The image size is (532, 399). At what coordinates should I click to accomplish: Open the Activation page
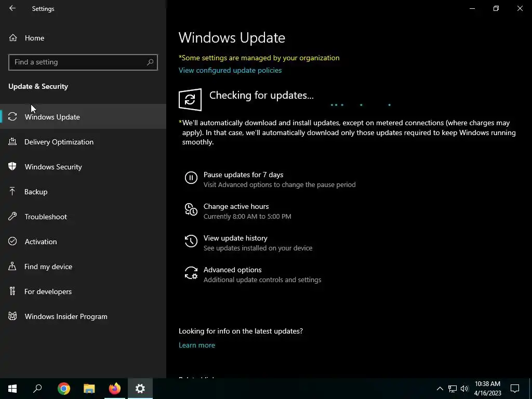(x=83, y=241)
